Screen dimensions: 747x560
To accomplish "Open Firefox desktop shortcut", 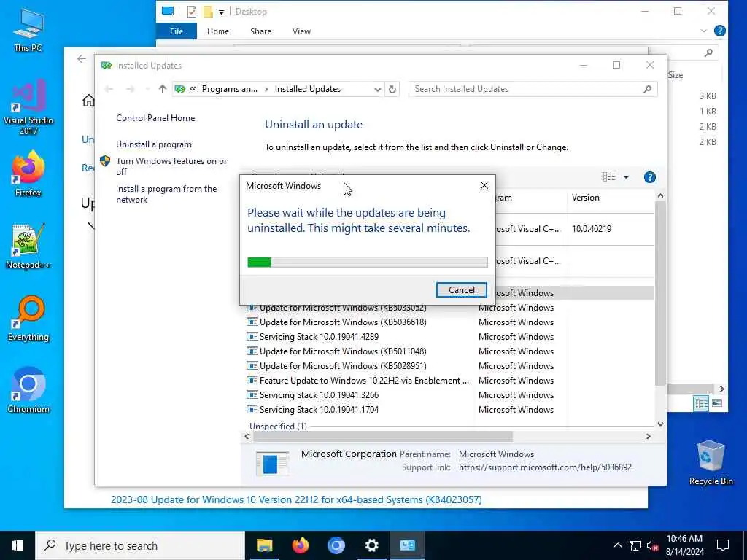I will (x=28, y=174).
